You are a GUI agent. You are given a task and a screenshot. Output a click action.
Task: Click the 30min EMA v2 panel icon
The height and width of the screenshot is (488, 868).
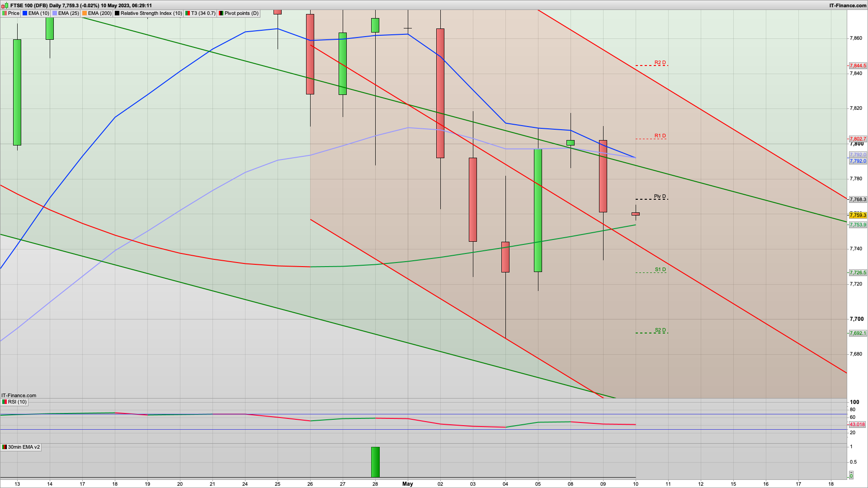pyautogui.click(x=5, y=447)
